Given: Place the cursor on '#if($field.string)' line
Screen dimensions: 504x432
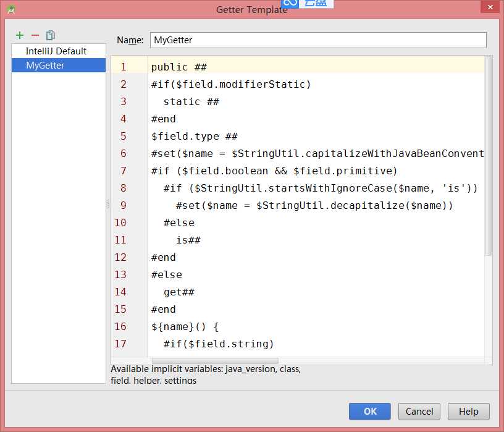Looking at the screenshot, I should coord(219,344).
